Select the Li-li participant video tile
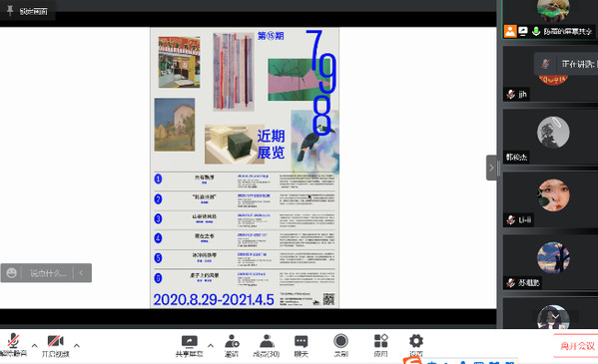This screenshot has width=598, height=364. [x=550, y=199]
